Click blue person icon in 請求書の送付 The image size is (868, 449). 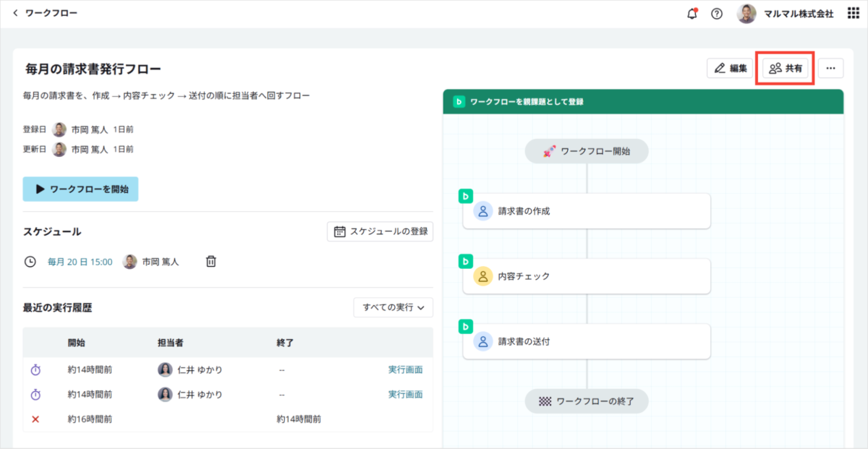(x=482, y=341)
